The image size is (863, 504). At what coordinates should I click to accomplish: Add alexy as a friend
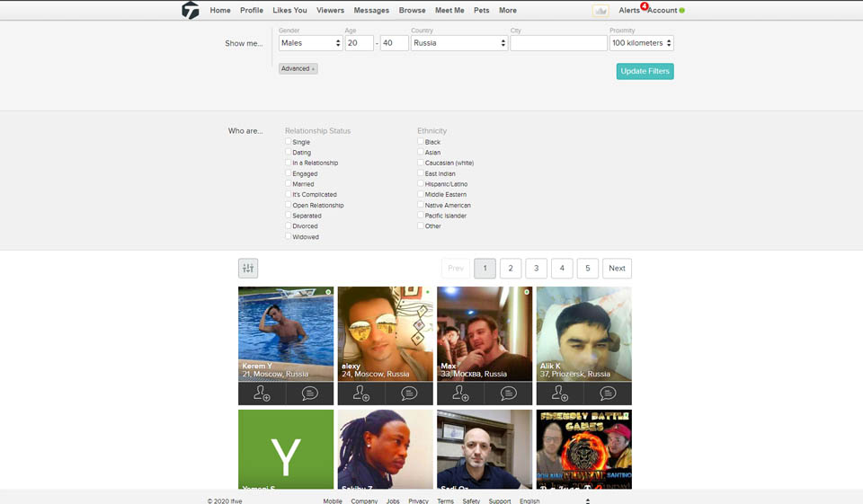360,393
